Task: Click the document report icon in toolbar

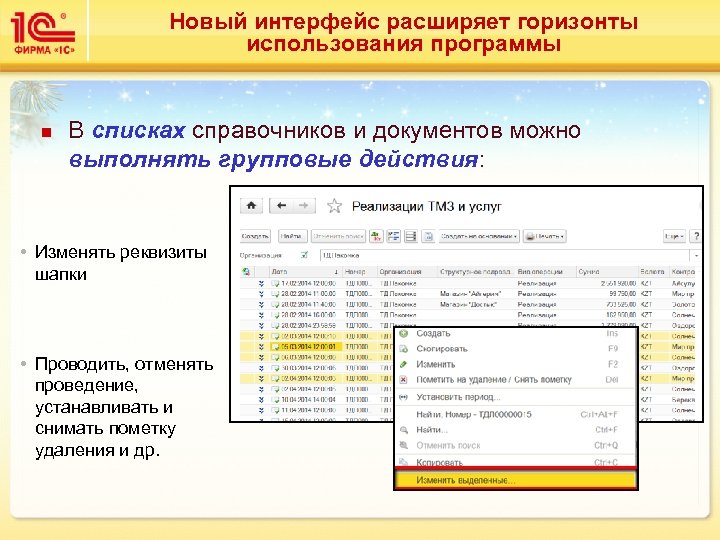Action: [428, 236]
